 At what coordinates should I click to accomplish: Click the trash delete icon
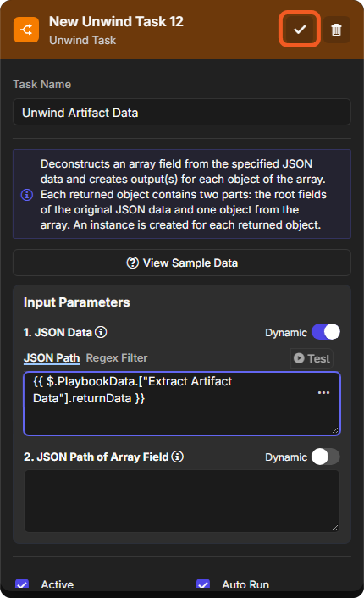click(336, 30)
